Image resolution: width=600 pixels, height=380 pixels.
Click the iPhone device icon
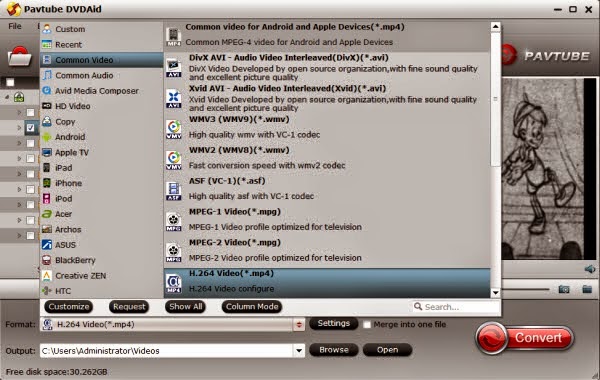(47, 183)
